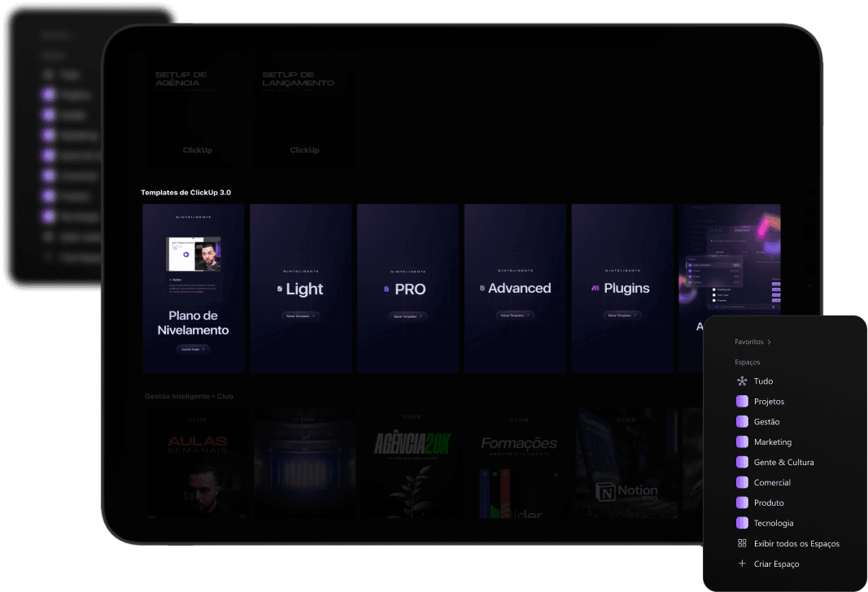Viewport: 868px width, 592px height.
Task: Click the grid icon for Exibir todos os Espaços
Action: point(743,543)
